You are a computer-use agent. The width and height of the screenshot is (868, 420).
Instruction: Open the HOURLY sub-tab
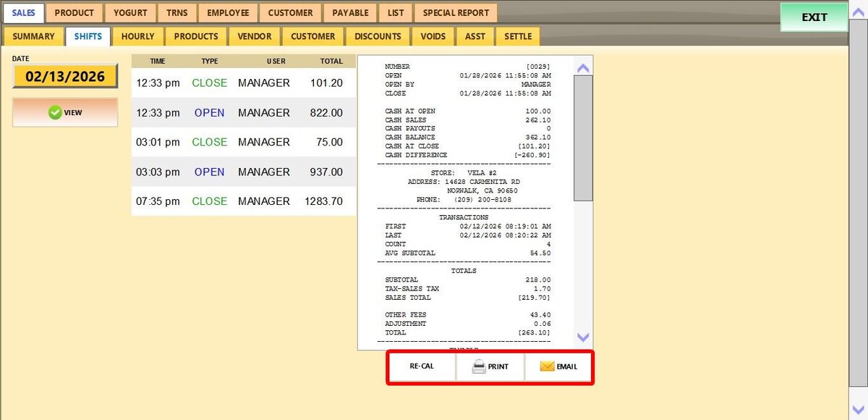tap(137, 36)
